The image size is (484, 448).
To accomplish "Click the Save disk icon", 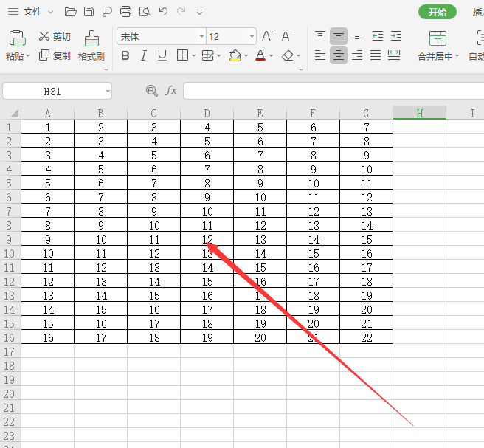I will click(89, 12).
